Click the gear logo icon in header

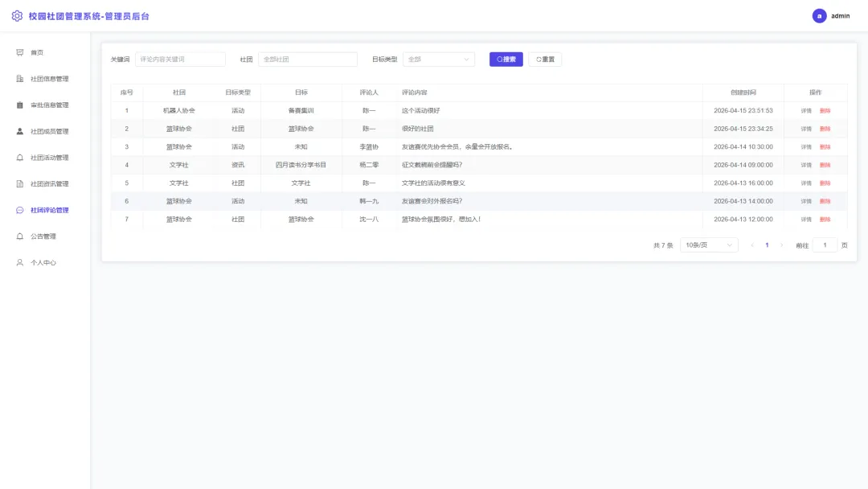17,16
